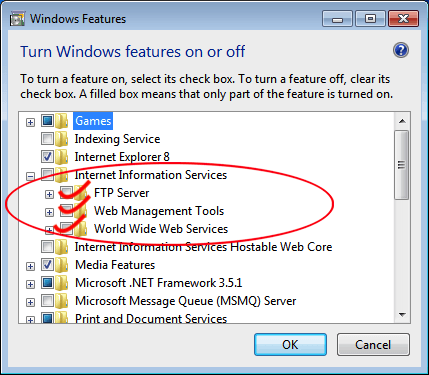Uncheck the Media Features checkbox
The image size is (429, 375).
(x=47, y=265)
